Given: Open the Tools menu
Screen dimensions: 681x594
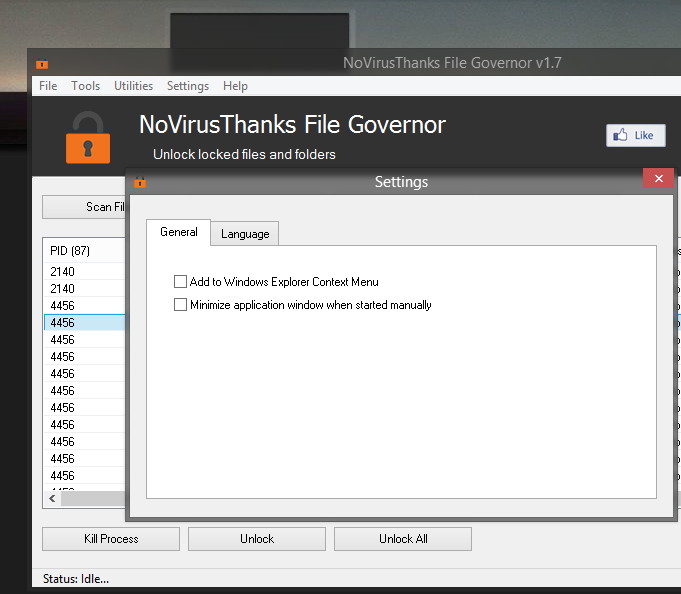Looking at the screenshot, I should point(86,86).
